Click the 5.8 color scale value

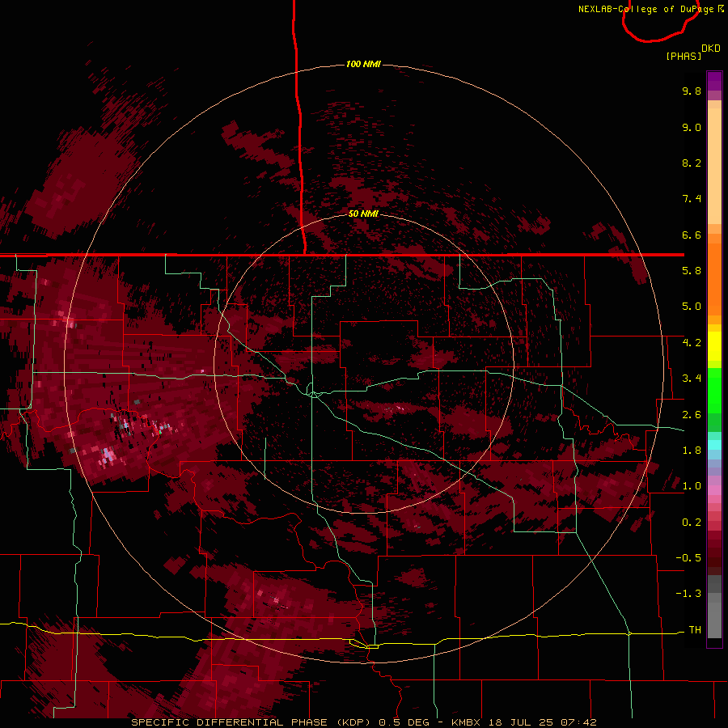pyautogui.click(x=692, y=271)
